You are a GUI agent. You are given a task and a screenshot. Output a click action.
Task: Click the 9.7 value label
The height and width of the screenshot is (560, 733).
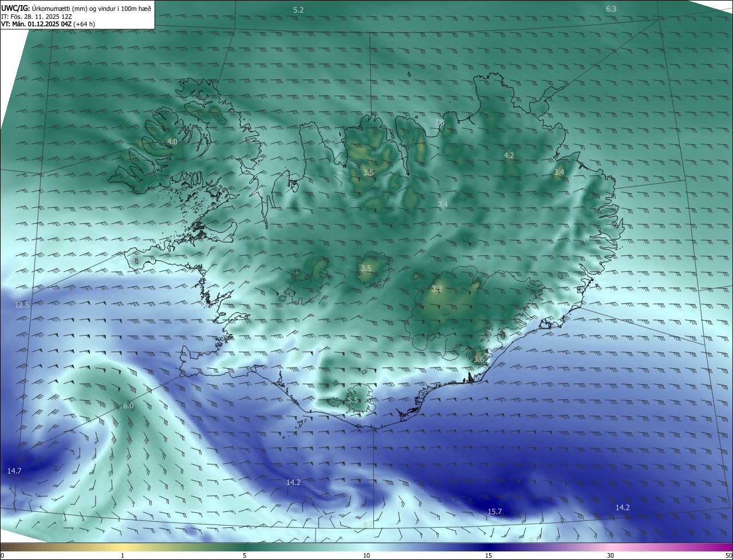(368, 524)
